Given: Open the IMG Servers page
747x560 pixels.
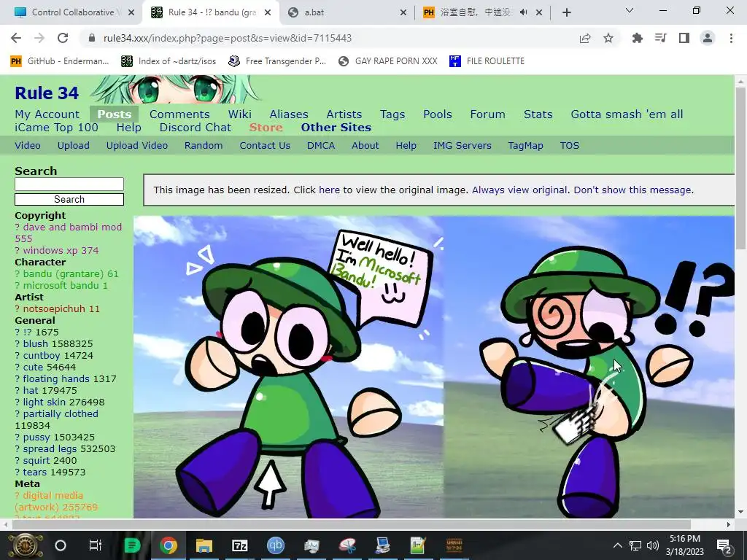Looking at the screenshot, I should coord(462,146).
